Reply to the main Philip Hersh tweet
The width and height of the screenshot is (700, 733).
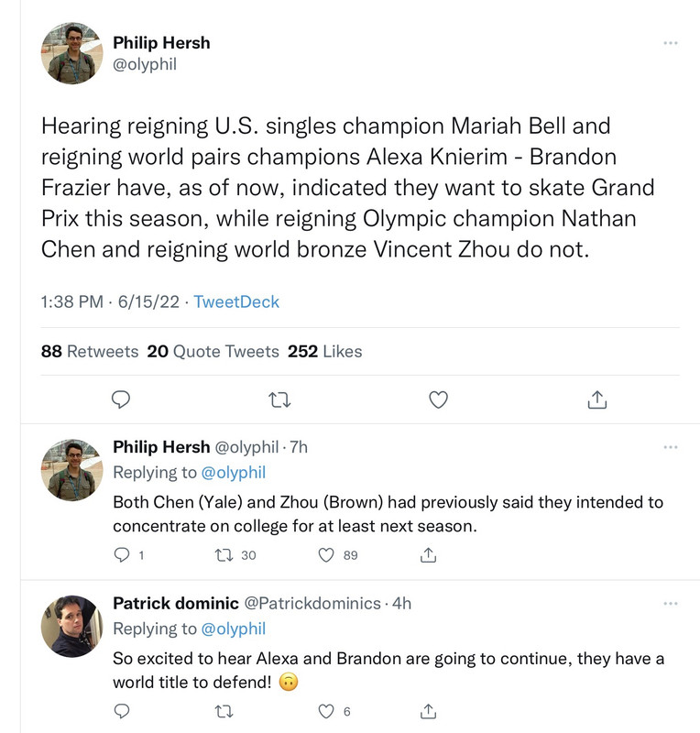click(x=121, y=399)
